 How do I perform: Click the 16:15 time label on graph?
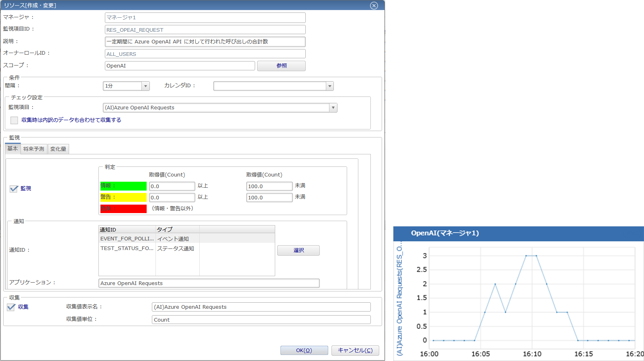click(583, 354)
